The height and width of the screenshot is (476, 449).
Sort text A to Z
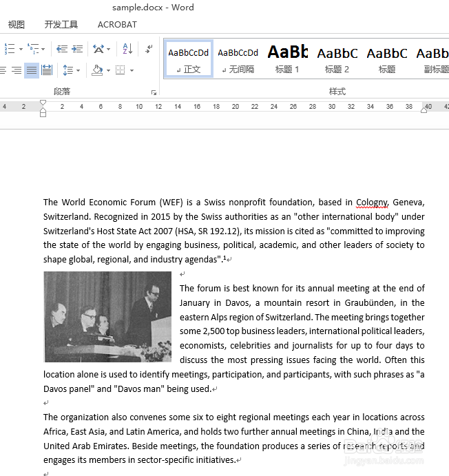[x=127, y=49]
